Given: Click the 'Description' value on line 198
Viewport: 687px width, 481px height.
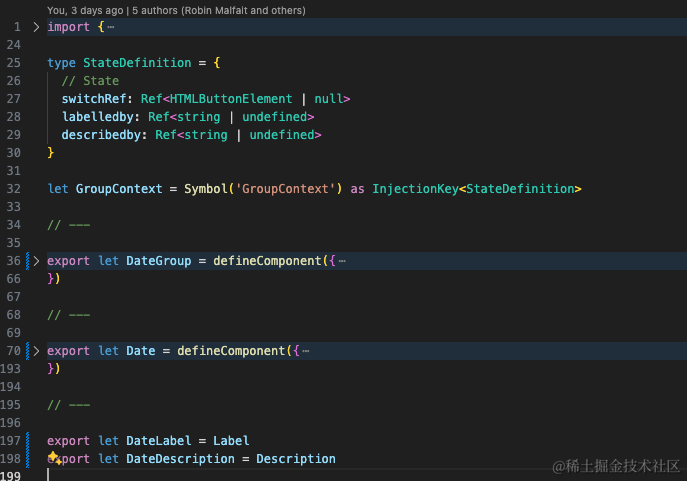Looking at the screenshot, I should click(296, 459).
